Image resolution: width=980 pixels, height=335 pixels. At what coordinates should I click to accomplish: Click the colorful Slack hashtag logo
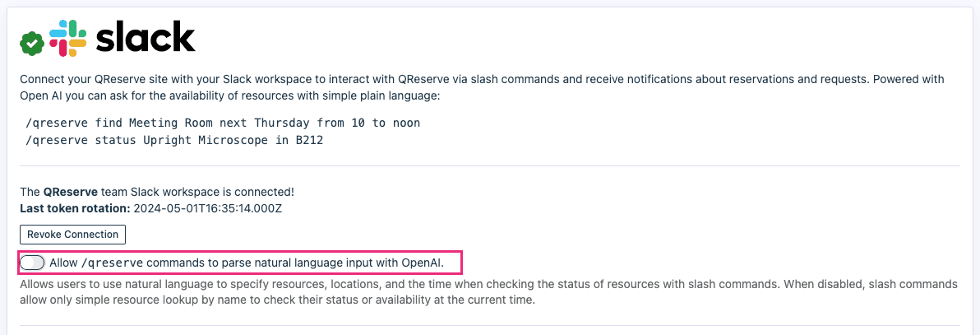click(68, 38)
